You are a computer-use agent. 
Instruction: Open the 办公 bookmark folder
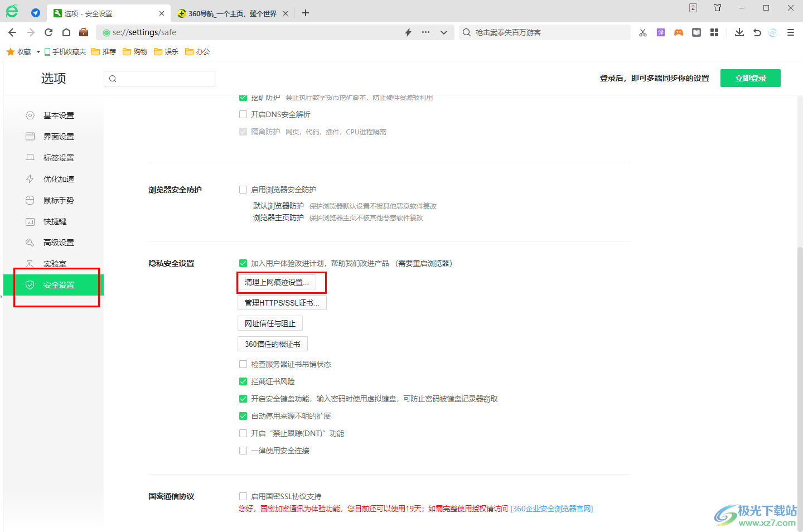[197, 51]
